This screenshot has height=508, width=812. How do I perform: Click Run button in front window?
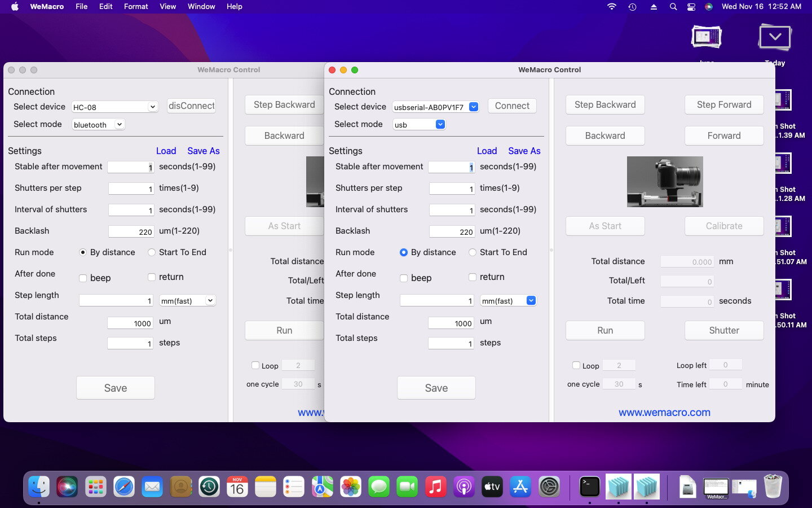click(x=605, y=330)
